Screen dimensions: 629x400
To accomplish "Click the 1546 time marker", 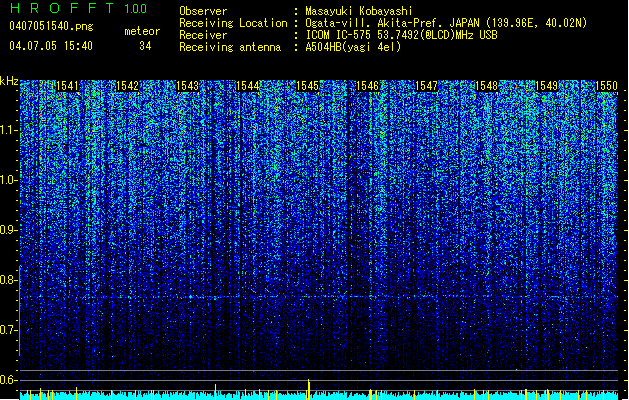I will pyautogui.click(x=367, y=86).
